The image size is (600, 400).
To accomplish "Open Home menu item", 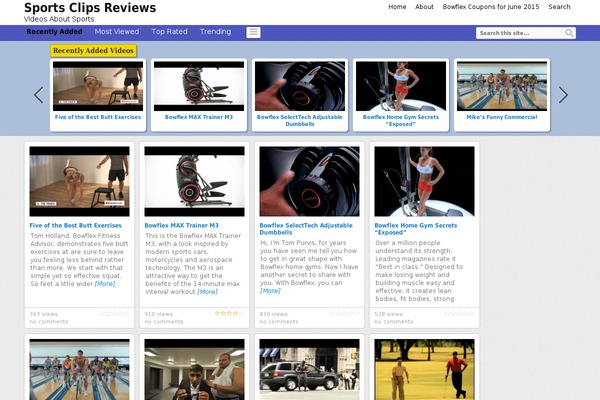I will point(397,7).
